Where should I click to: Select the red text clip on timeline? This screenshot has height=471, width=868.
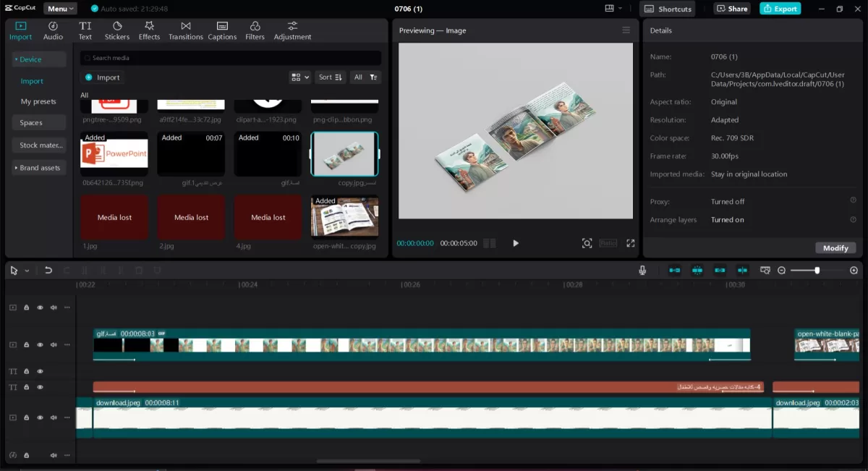pos(428,387)
